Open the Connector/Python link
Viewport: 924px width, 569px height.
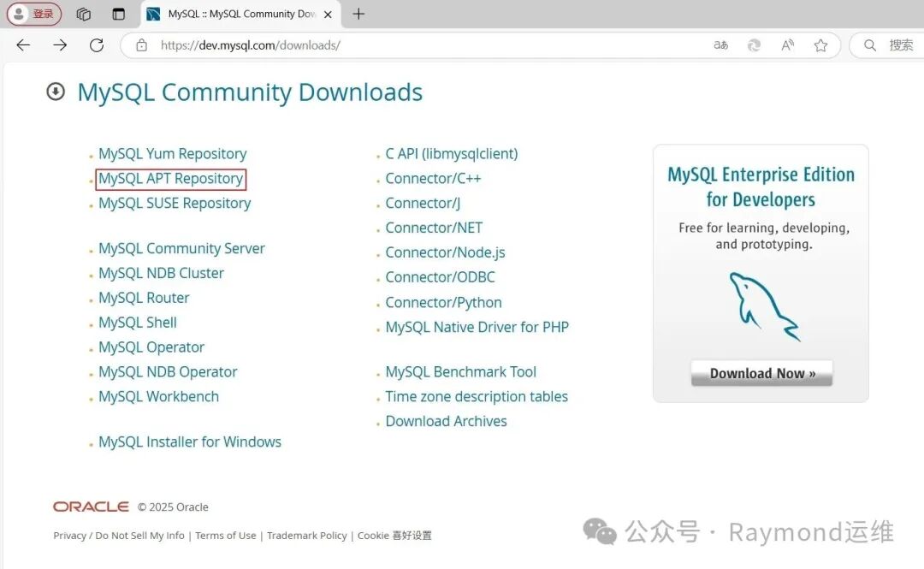(444, 303)
